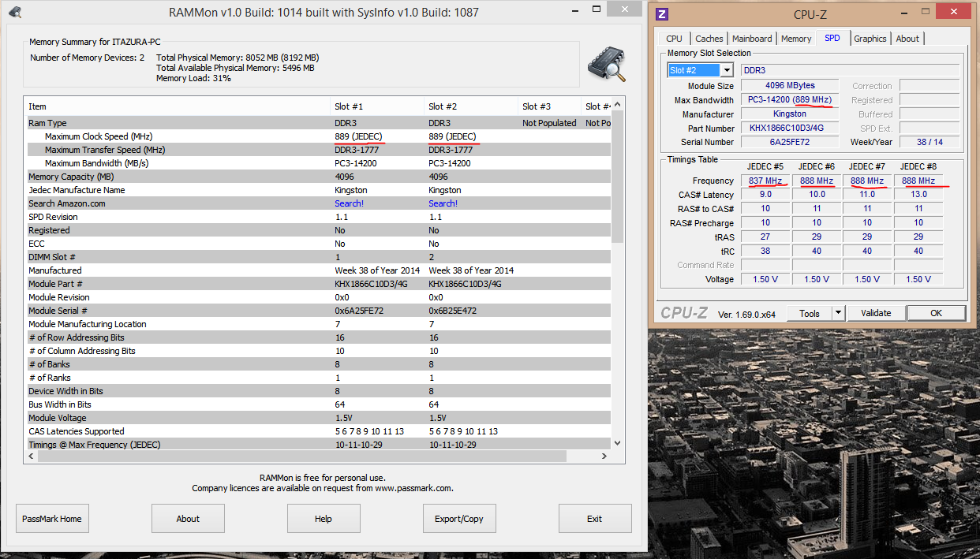Switch to the CPU tab in CPU-Z
The height and width of the screenshot is (559, 980).
(x=674, y=39)
